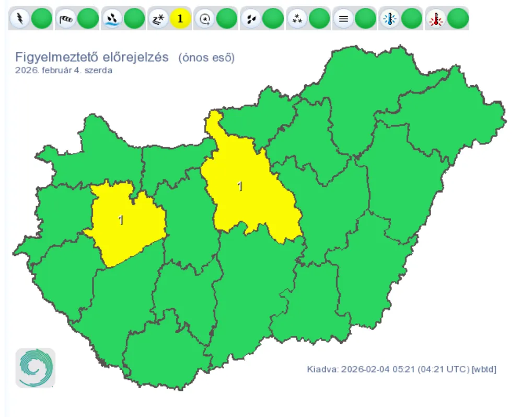Select the freezing rain warning icon
This screenshot has width=532, height=417.
pyautogui.click(x=157, y=19)
